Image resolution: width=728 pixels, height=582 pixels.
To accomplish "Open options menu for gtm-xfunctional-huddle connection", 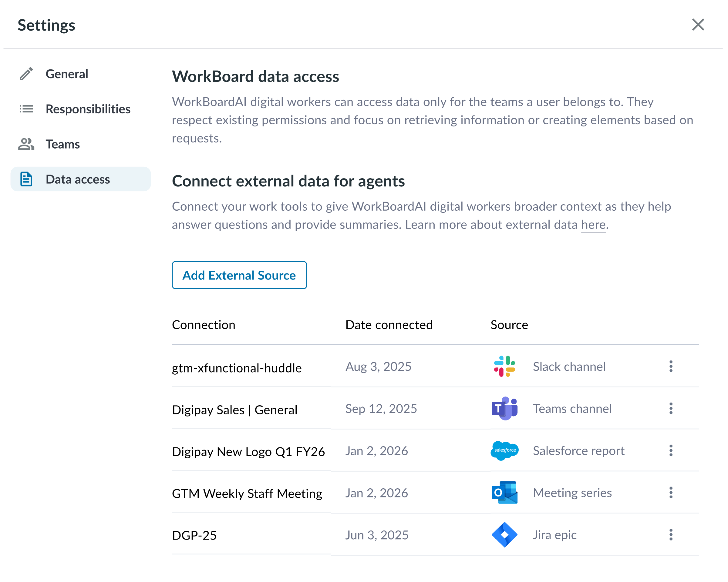I will pyautogui.click(x=671, y=366).
